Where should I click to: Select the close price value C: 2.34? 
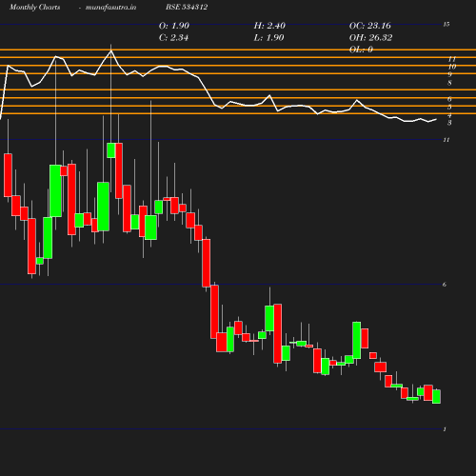pos(173,37)
